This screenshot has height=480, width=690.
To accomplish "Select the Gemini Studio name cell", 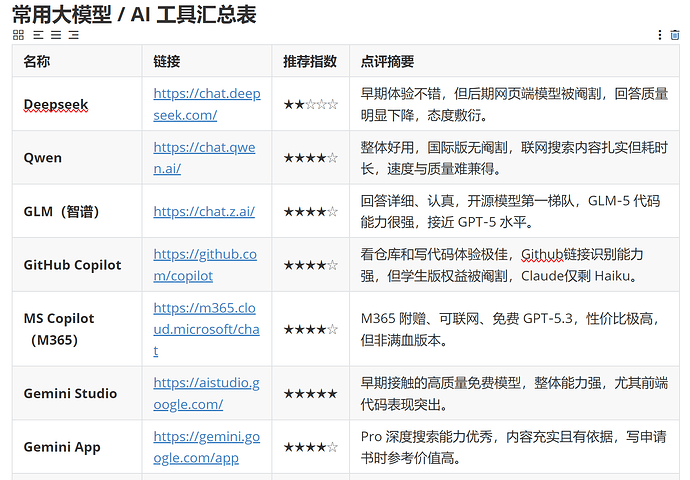I will coord(77,393).
